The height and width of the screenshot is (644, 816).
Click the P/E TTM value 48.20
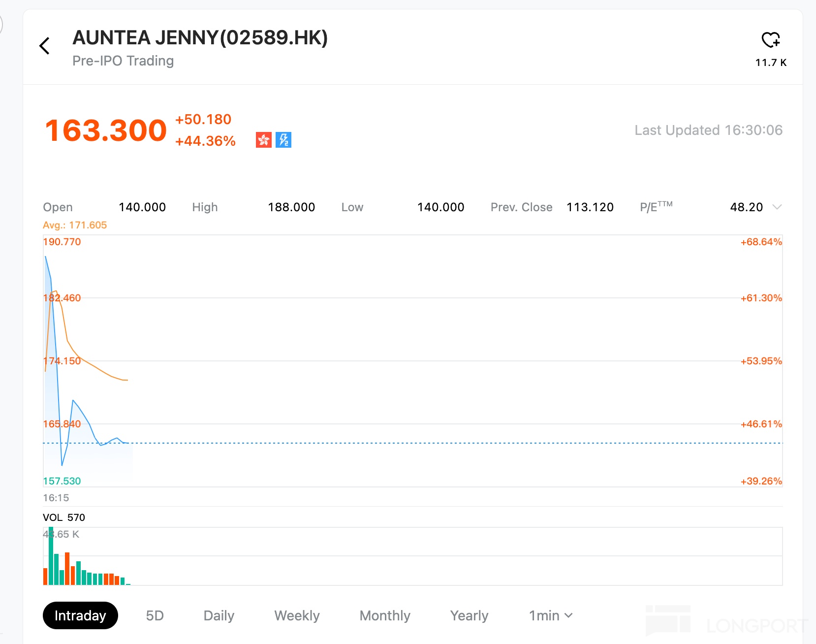coord(747,207)
